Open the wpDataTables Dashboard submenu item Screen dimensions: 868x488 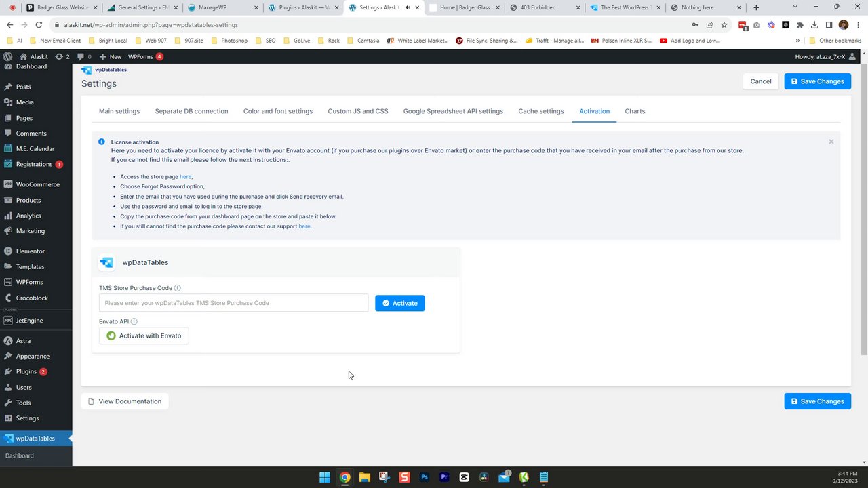20,455
